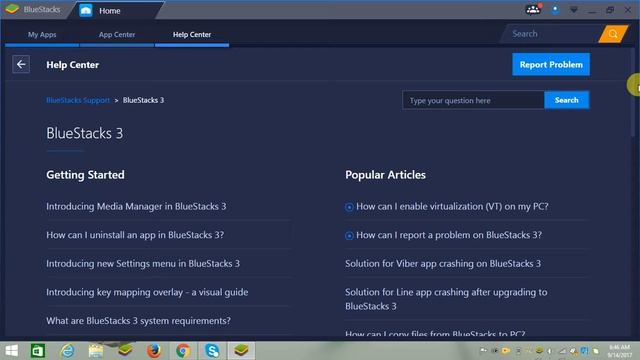The width and height of the screenshot is (640, 360).
Task: Open File Explorer from the taskbar
Action: [x=96, y=351]
